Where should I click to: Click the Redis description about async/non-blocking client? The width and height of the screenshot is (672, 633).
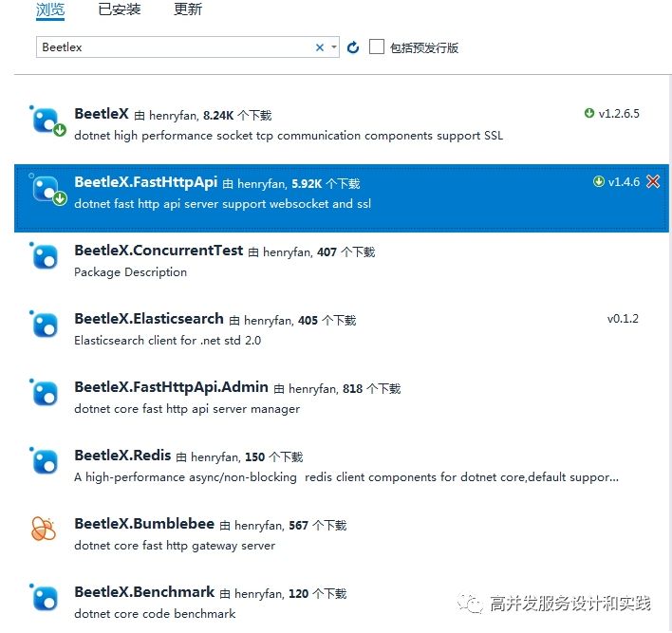346,477
